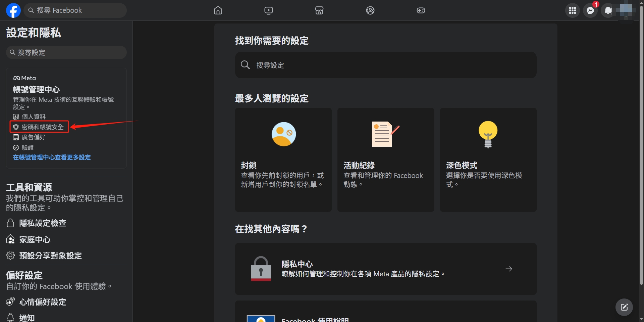Open 廣告偏好 settings
The image size is (644, 322).
34,137
